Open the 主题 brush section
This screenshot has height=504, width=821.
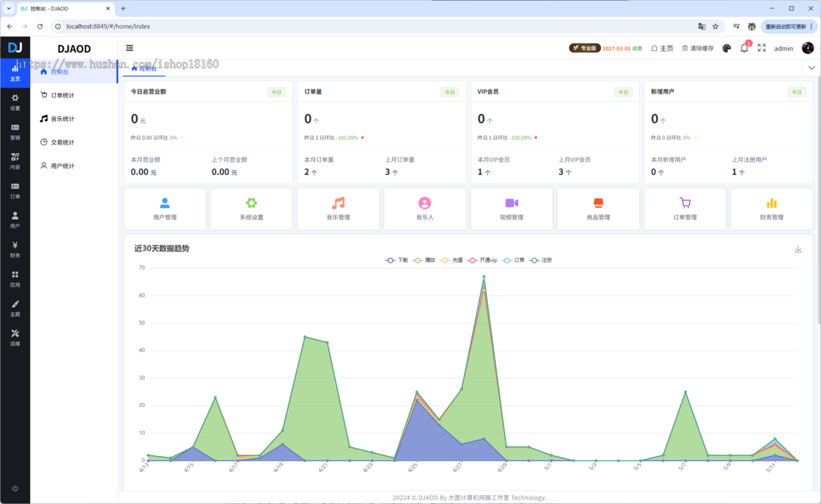coord(15,308)
